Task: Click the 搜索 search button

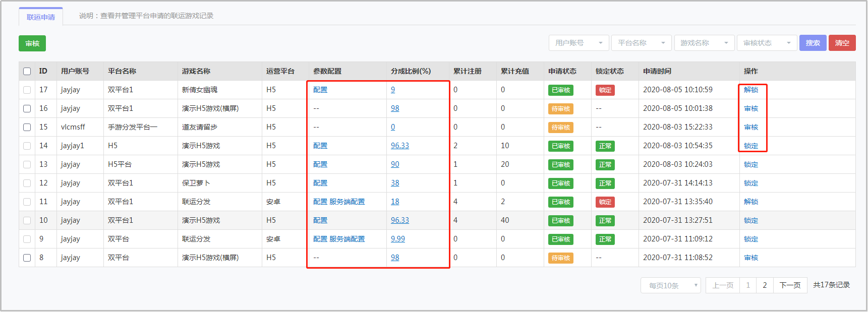Action: (813, 43)
